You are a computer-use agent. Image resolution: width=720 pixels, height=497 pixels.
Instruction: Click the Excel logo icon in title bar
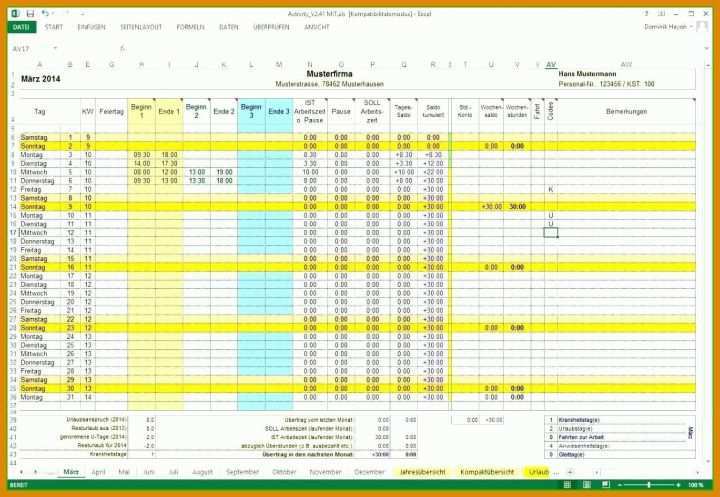point(16,14)
